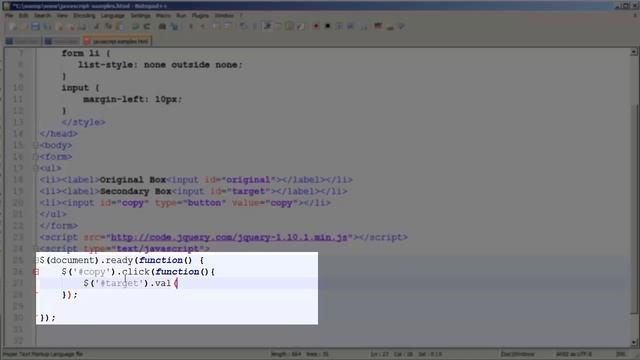The width and height of the screenshot is (640, 360).
Task: Click the Copy toolbar icon
Action: pyautogui.click(x=108, y=27)
